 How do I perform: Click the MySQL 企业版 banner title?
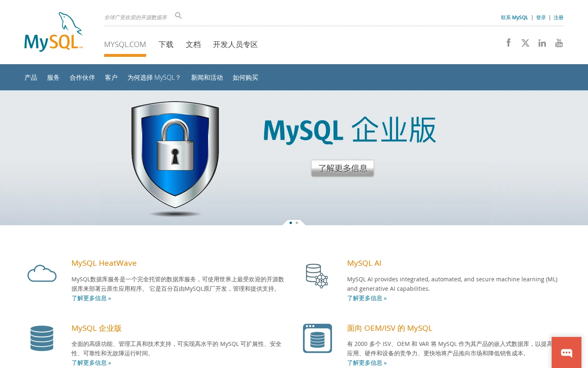(350, 130)
